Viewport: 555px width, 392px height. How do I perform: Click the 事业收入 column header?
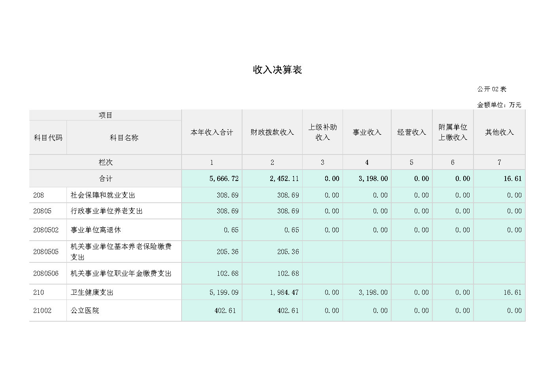click(x=367, y=132)
